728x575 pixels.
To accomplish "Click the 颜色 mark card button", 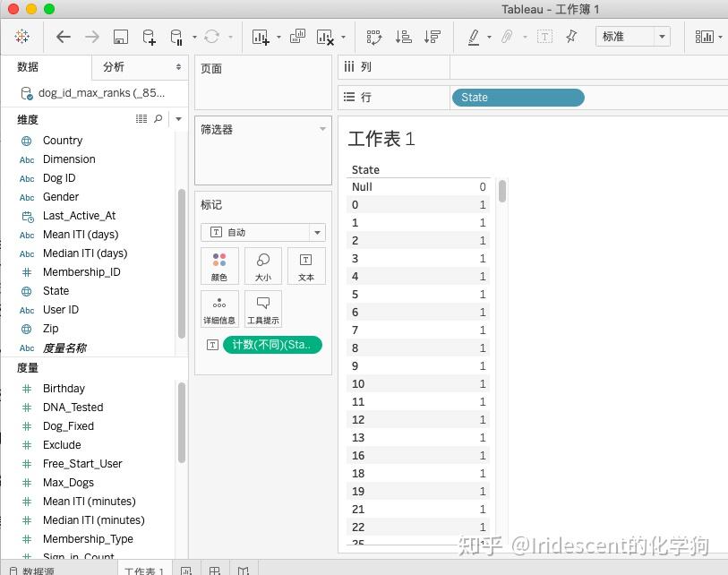I will click(220, 265).
